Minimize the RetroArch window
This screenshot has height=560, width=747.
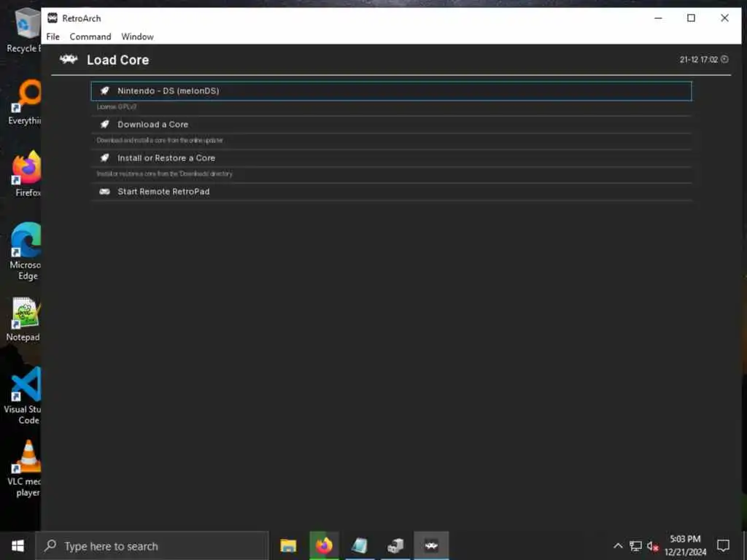pos(659,18)
